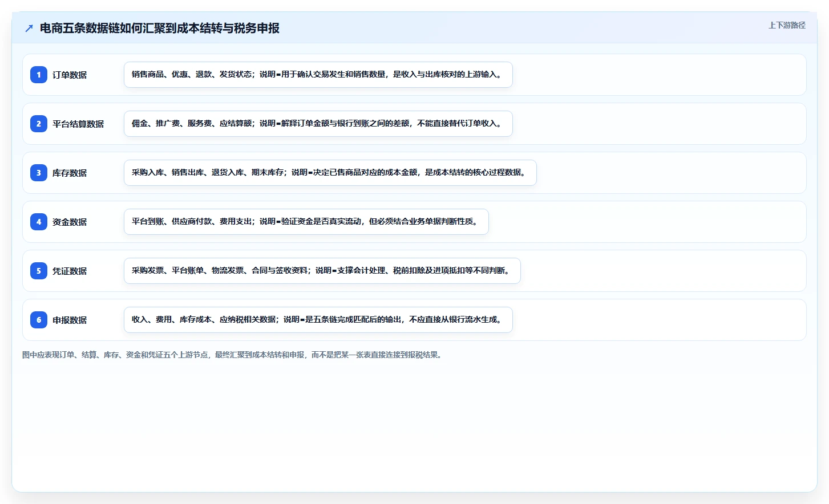Click the number 6 badge for 申报数据
Image resolution: width=829 pixels, height=504 pixels.
[39, 320]
